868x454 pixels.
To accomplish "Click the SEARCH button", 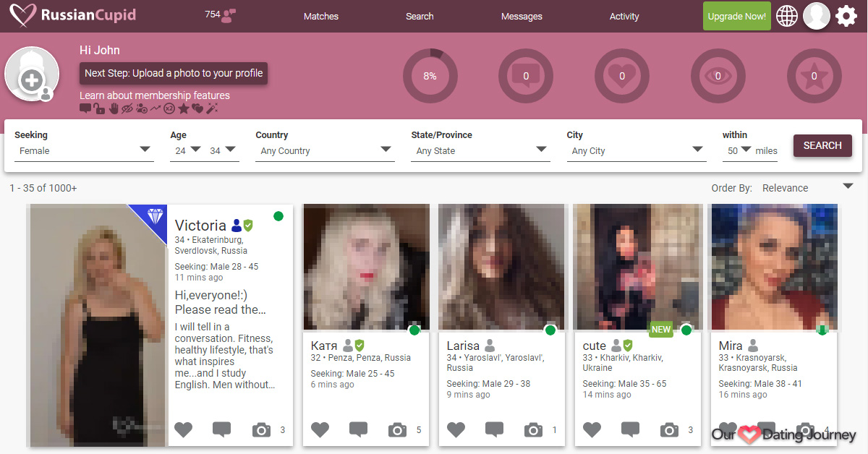I will [x=822, y=145].
